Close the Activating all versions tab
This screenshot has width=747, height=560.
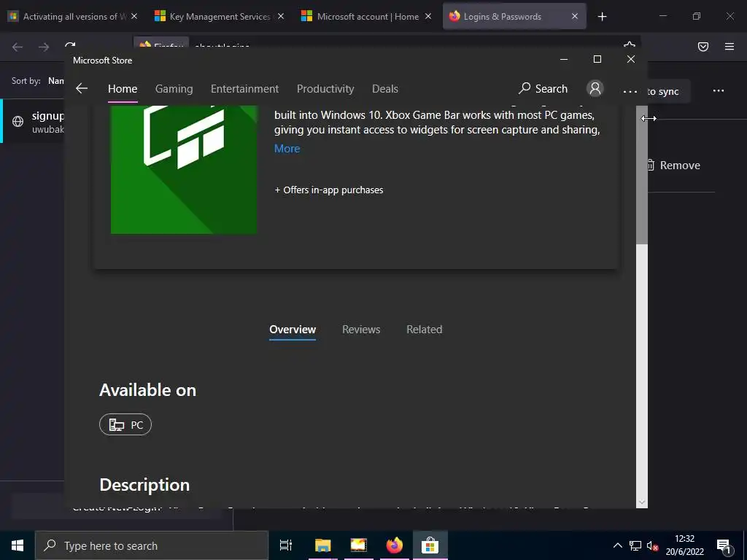click(x=134, y=17)
